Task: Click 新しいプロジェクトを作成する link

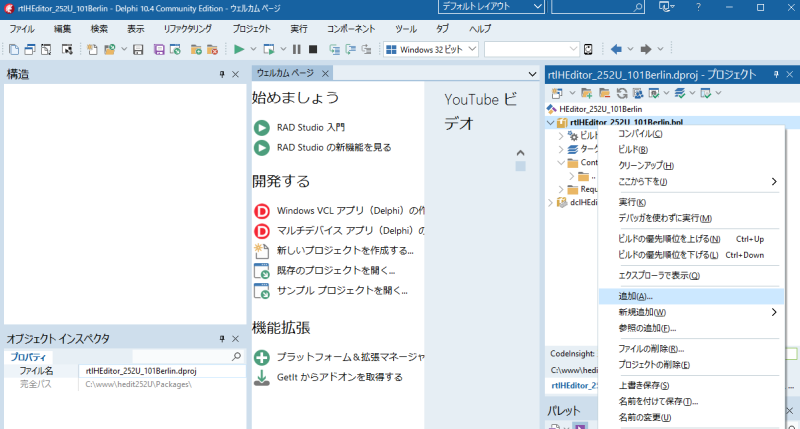Action: pos(345,250)
